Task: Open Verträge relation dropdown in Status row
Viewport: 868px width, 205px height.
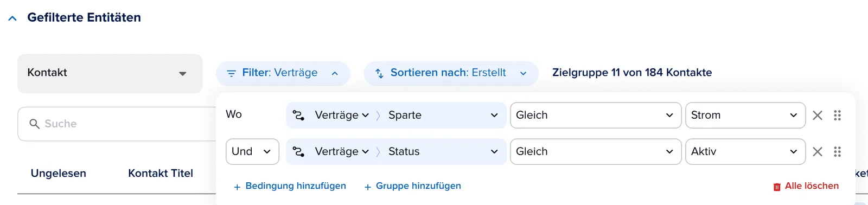Action: 342,151
